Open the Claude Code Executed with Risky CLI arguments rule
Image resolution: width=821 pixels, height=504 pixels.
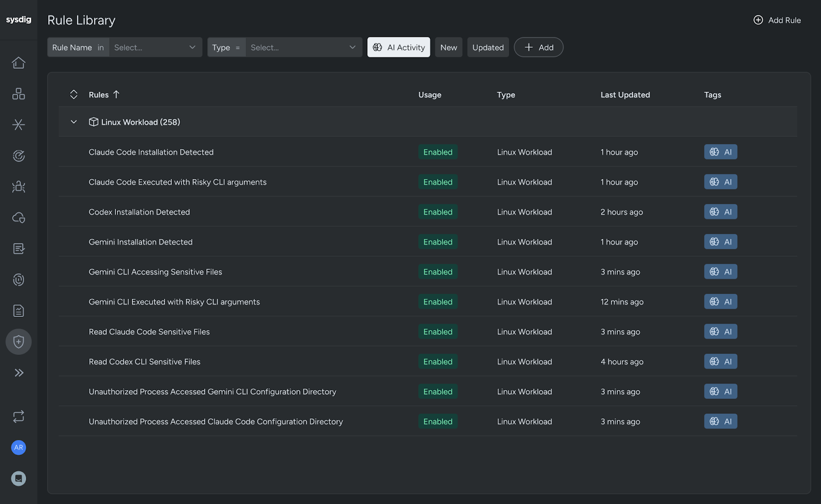tap(178, 182)
